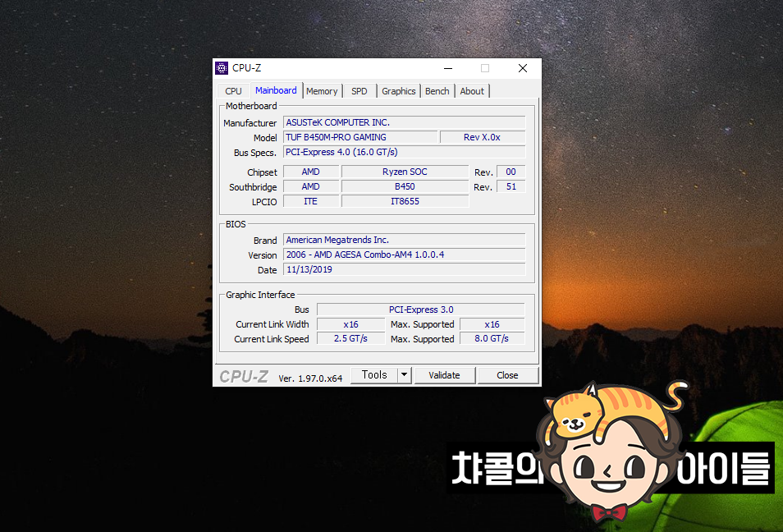Select the manufacturer field ASUSTeK COMPUTER INC.

pyautogui.click(x=405, y=122)
